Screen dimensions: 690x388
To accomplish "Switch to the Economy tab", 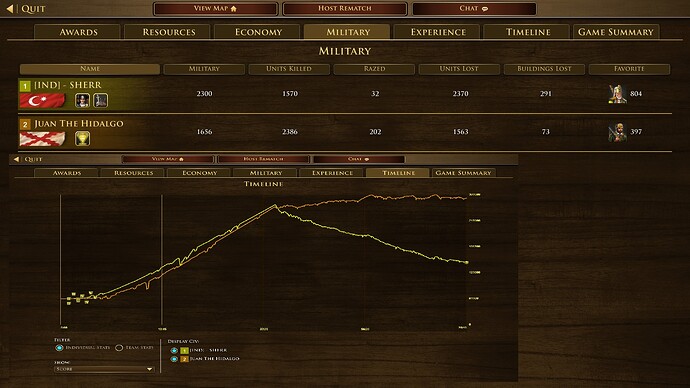I will pyautogui.click(x=258, y=32).
